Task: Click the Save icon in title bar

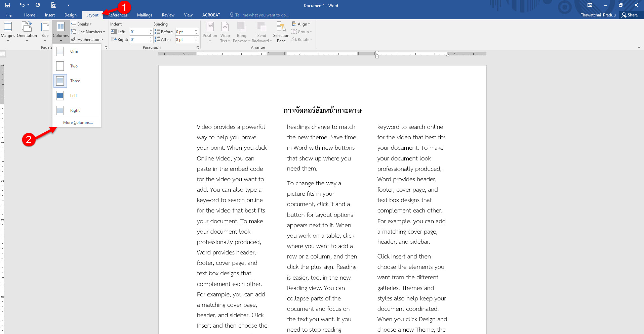Action: point(7,5)
